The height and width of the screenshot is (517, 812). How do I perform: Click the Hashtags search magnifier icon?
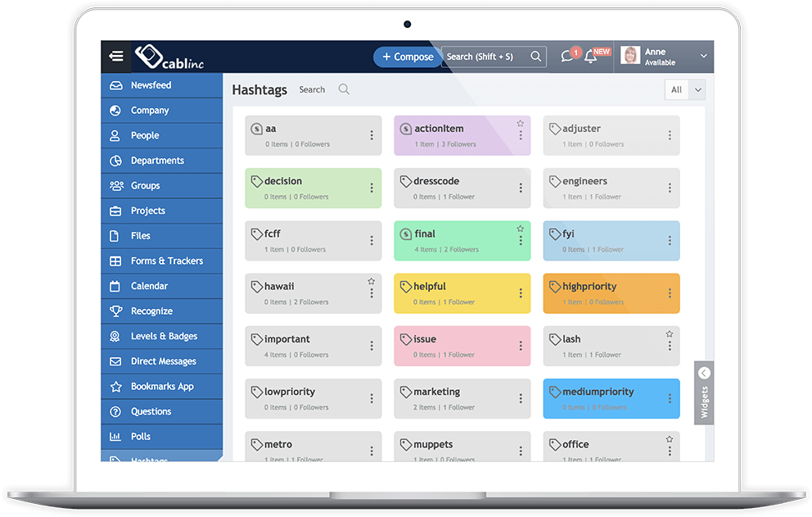344,89
